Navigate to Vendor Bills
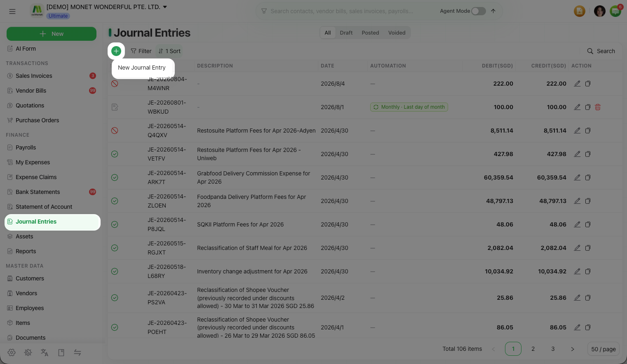This screenshot has height=364, width=627. click(52, 91)
